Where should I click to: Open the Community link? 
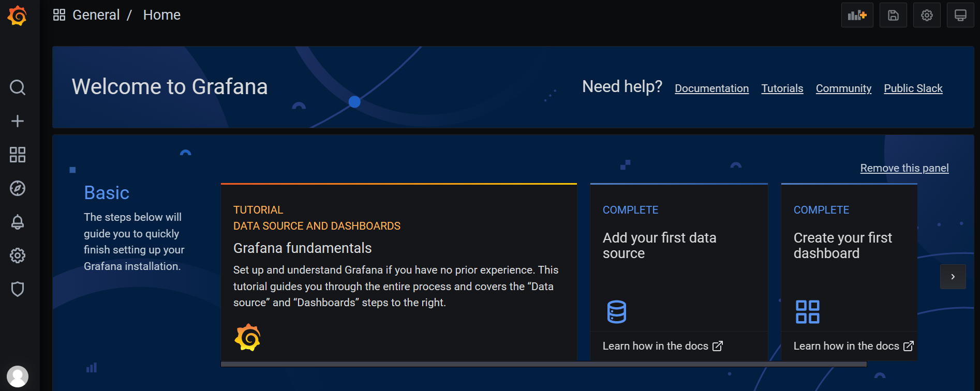point(843,88)
